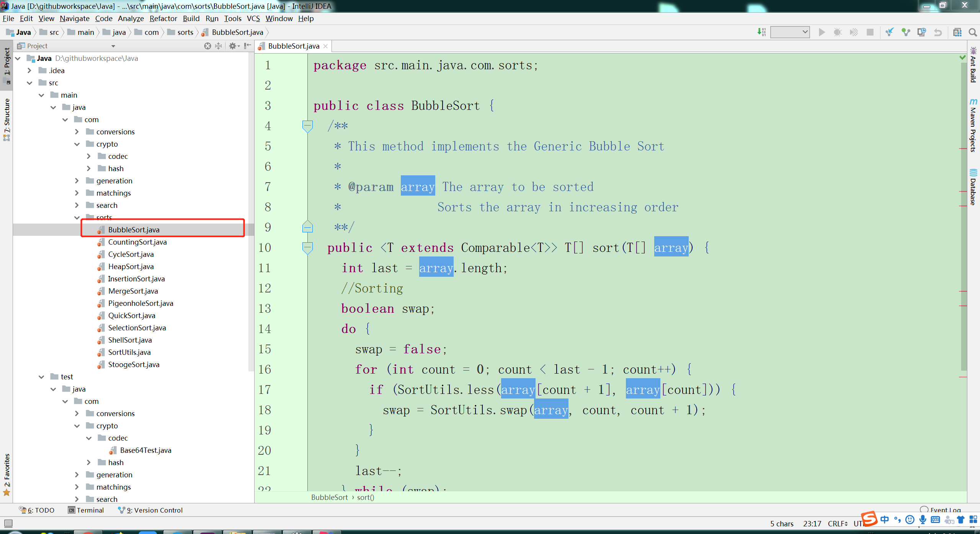Viewport: 980px width, 534px height.
Task: Open the run configuration dropdown
Action: pyautogui.click(x=790, y=32)
